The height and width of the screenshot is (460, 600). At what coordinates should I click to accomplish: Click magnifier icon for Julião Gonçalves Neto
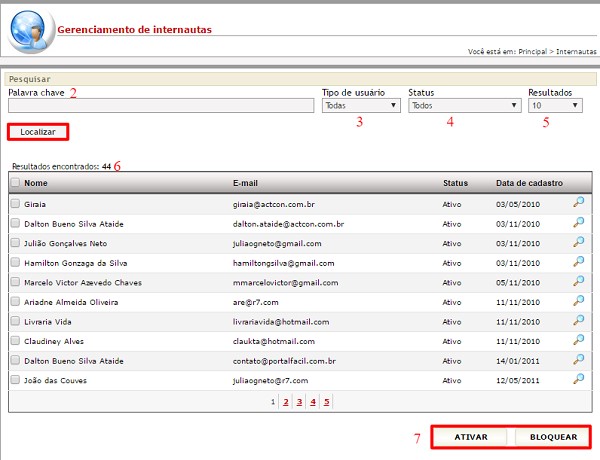coord(579,241)
